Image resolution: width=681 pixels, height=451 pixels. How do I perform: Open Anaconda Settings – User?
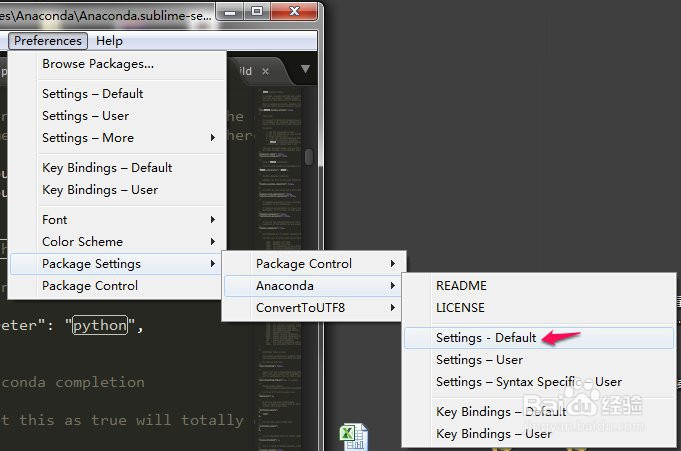pyautogui.click(x=539, y=360)
